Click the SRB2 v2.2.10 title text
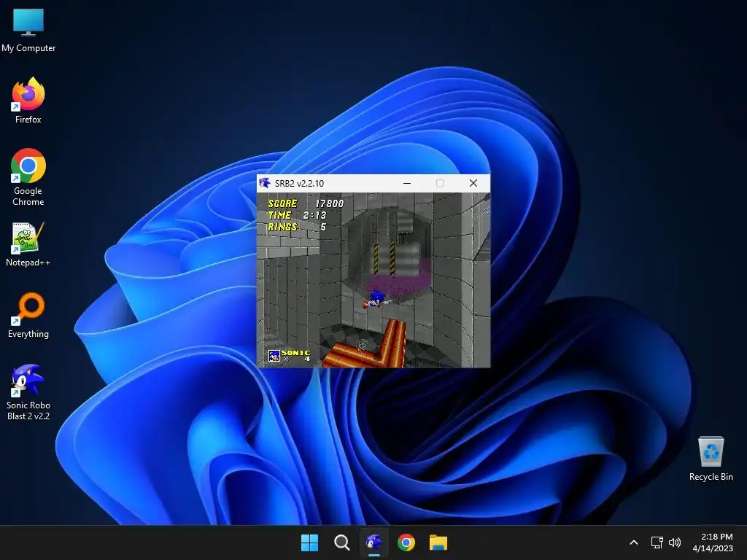Image resolution: width=747 pixels, height=560 pixels. [x=299, y=183]
